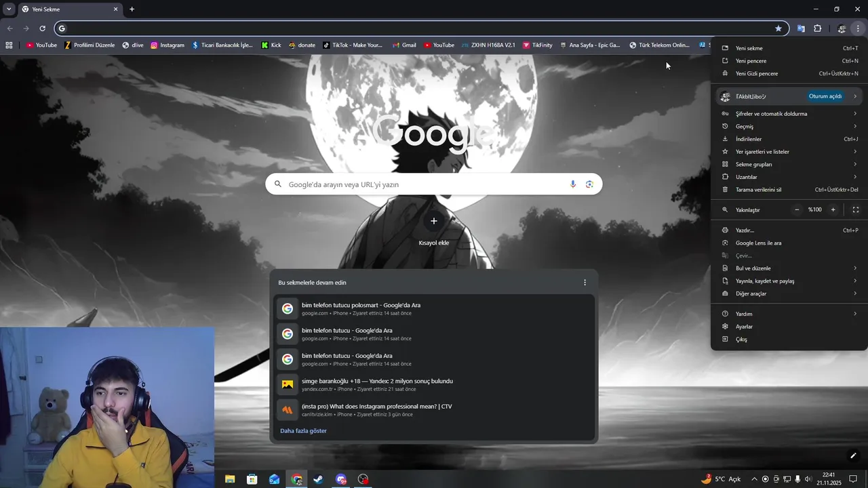Open the tab search dropdown arrow
Screen dimensions: 868x488
[9, 9]
